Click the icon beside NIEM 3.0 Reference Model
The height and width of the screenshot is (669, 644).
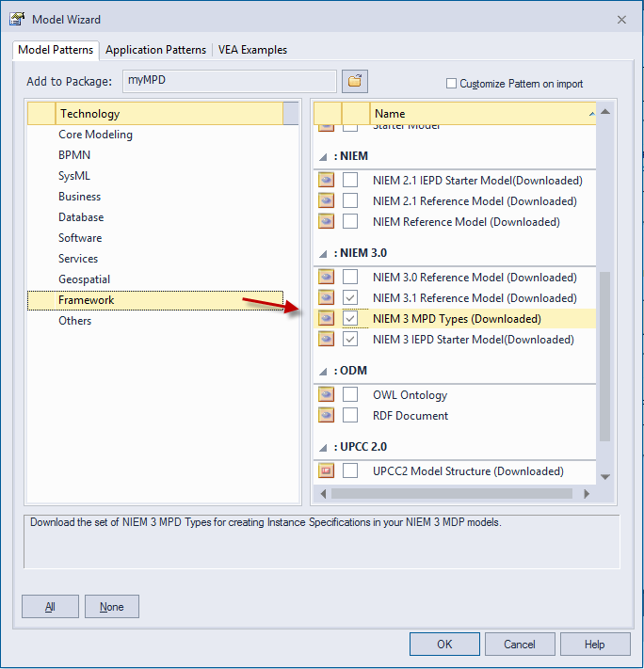[x=326, y=278]
